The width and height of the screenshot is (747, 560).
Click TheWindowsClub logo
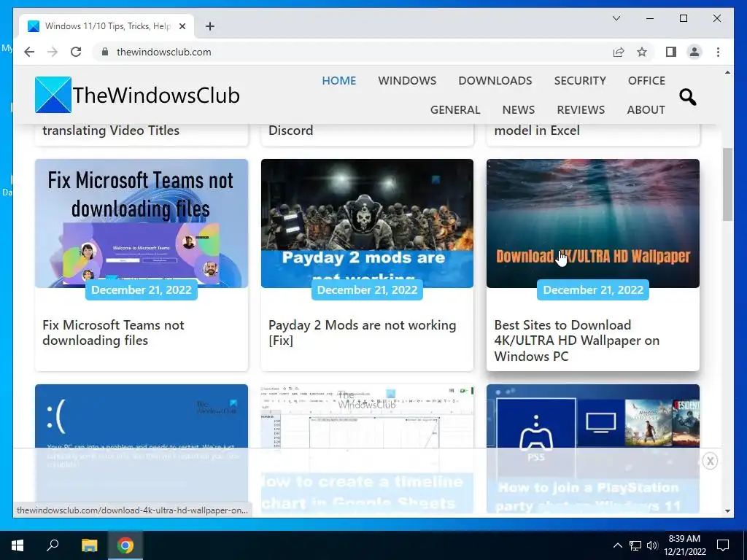click(x=137, y=95)
